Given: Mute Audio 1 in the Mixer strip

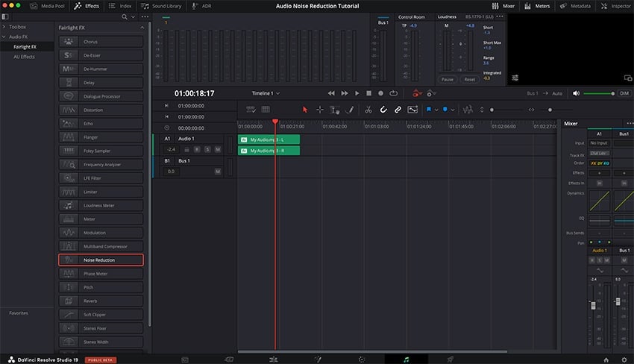Looking at the screenshot, I should pos(607,260).
